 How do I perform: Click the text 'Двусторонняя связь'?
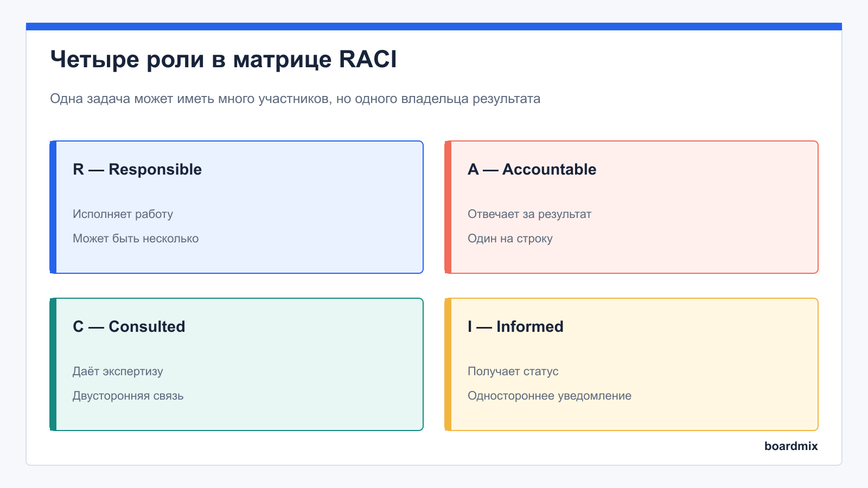tap(128, 396)
